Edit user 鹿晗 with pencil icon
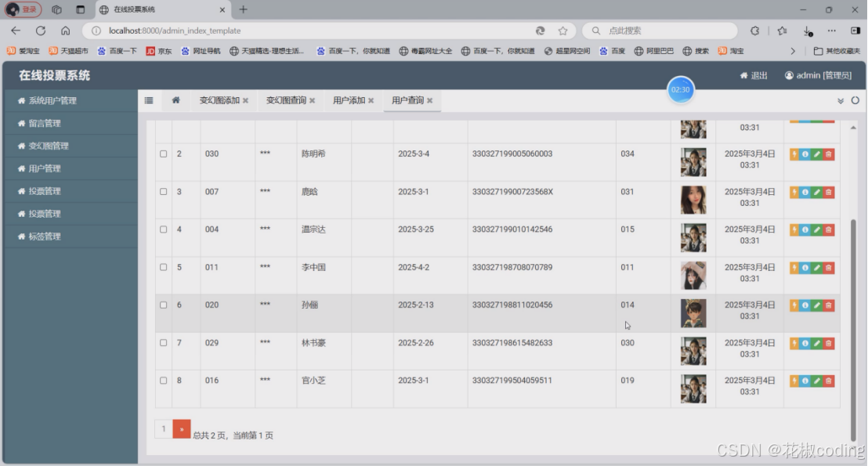 tap(817, 192)
